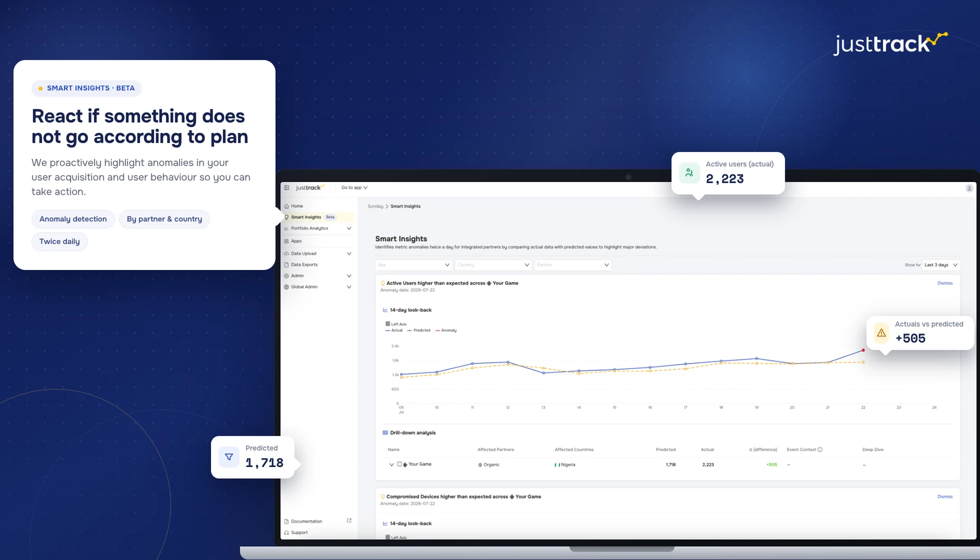
Task: Click the lightbulb icon on Compromised Devices card
Action: tap(383, 497)
